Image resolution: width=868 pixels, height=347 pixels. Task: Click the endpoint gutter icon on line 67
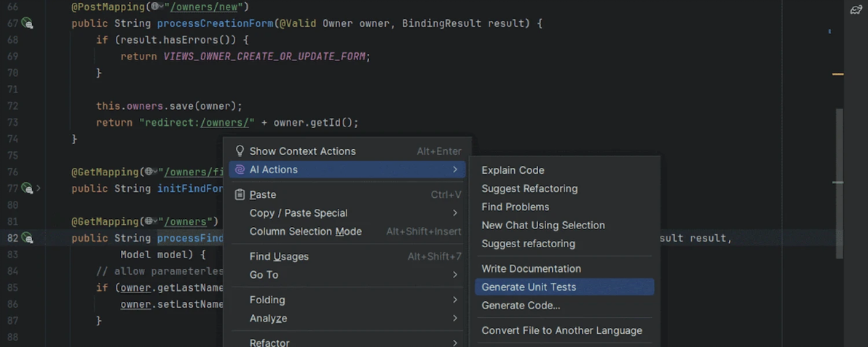pos(27,23)
